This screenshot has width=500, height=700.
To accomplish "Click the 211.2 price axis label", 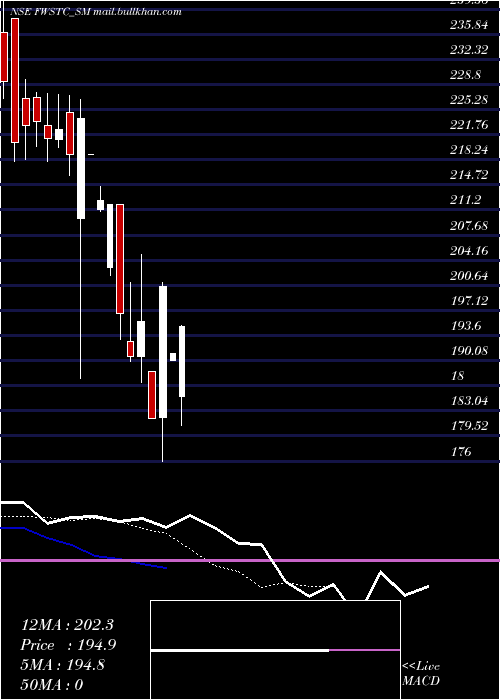I will coord(466,200).
